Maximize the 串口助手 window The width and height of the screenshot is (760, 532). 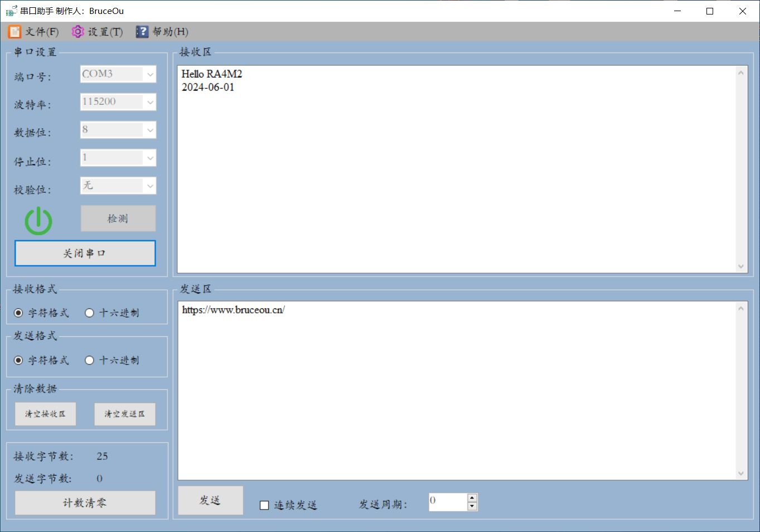tap(710, 11)
